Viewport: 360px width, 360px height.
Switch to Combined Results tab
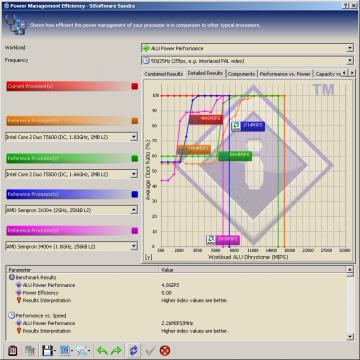pyautogui.click(x=164, y=74)
